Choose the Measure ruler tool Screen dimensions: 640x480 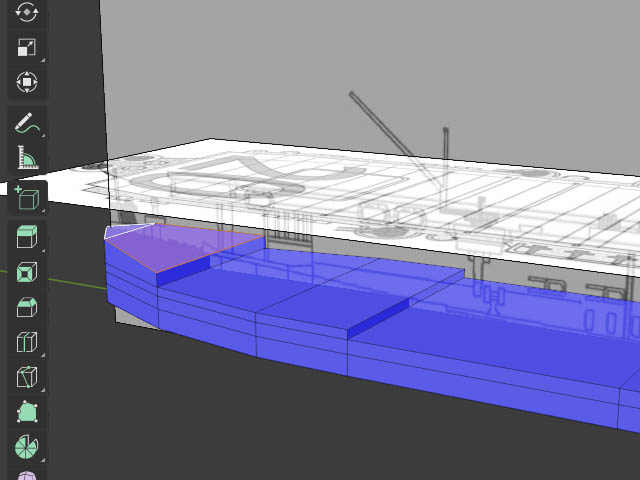(27, 157)
